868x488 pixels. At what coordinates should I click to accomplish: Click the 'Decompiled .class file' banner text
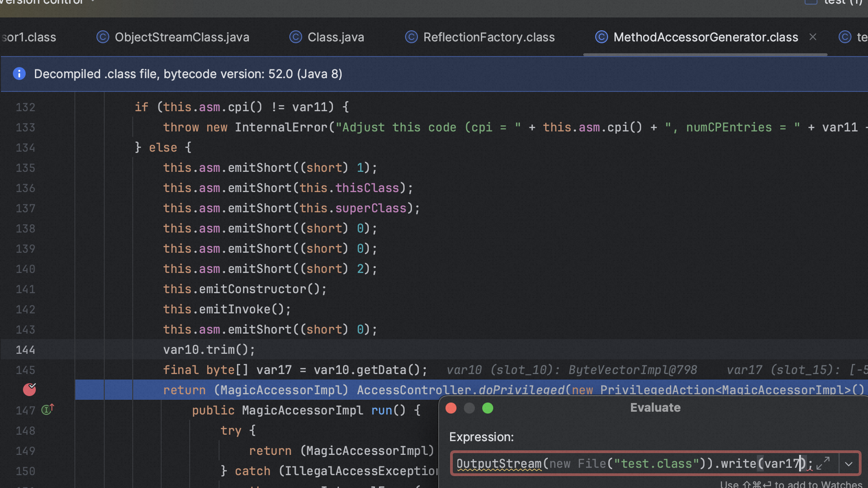coord(188,74)
